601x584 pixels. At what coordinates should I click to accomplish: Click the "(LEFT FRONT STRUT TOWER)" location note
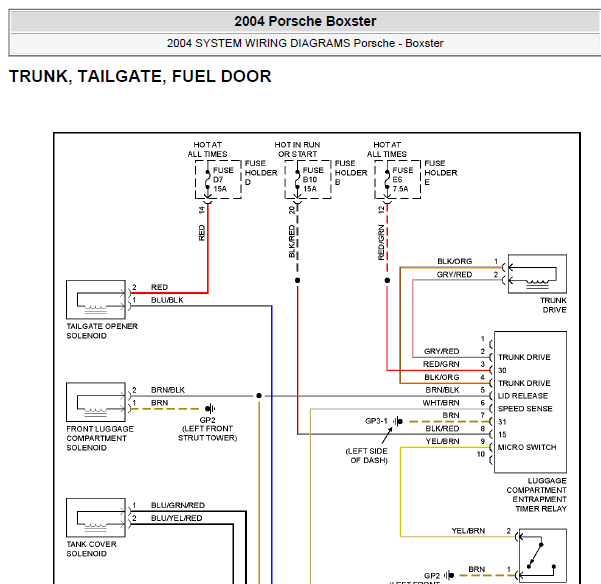click(x=207, y=433)
